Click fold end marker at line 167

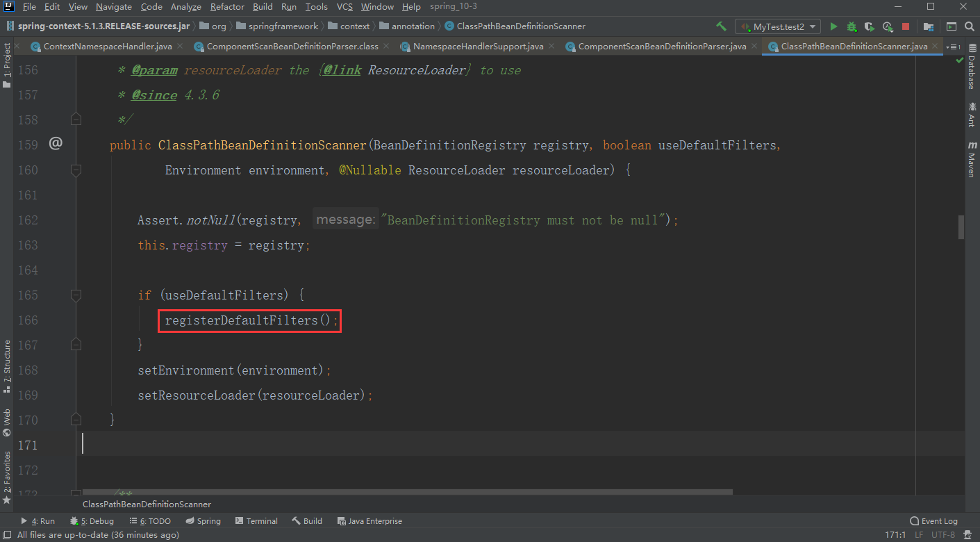point(76,345)
